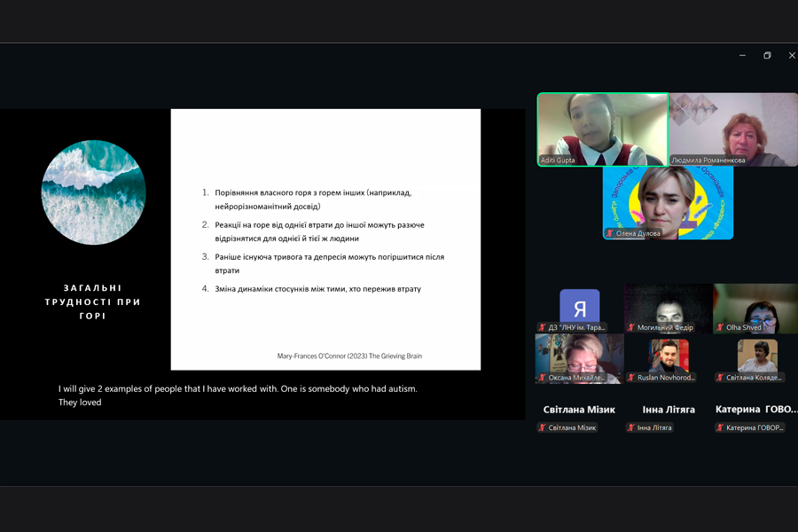This screenshot has width=798, height=532.
Task: Click the live caption text about autism
Action: pos(238,395)
